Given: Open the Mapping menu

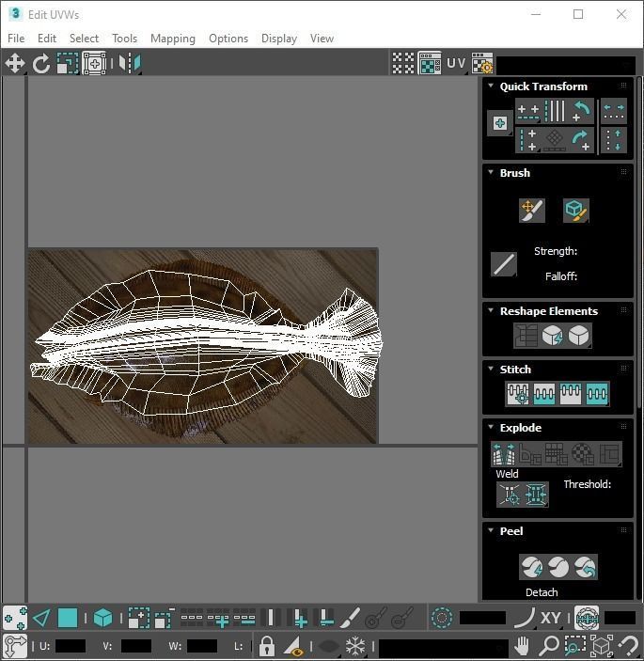Looking at the screenshot, I should (173, 39).
